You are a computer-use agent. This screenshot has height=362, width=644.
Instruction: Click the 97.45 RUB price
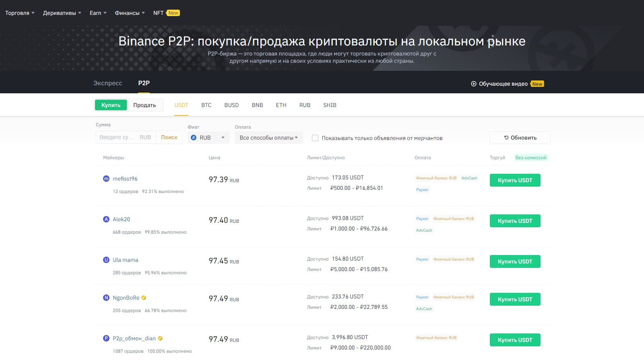[x=224, y=261]
